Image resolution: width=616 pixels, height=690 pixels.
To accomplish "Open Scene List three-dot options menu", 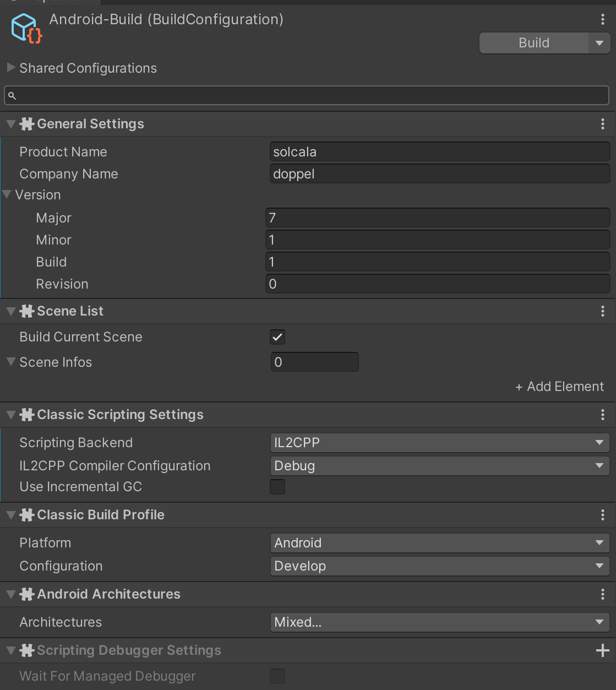I will [603, 312].
